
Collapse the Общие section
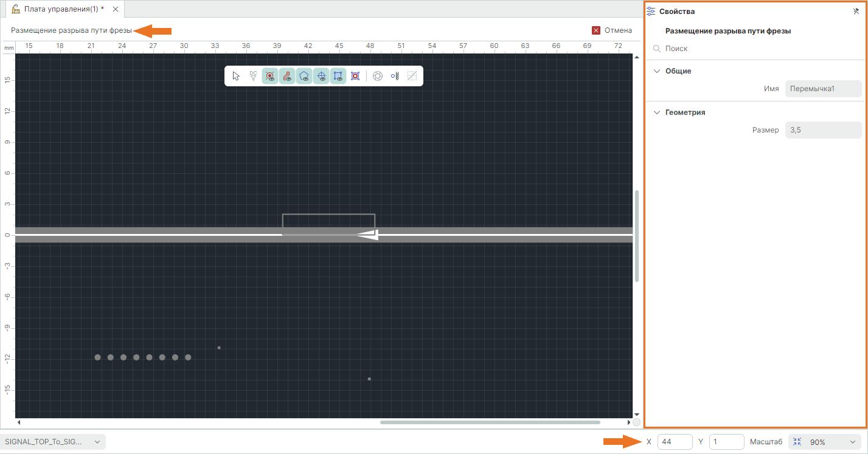point(656,71)
